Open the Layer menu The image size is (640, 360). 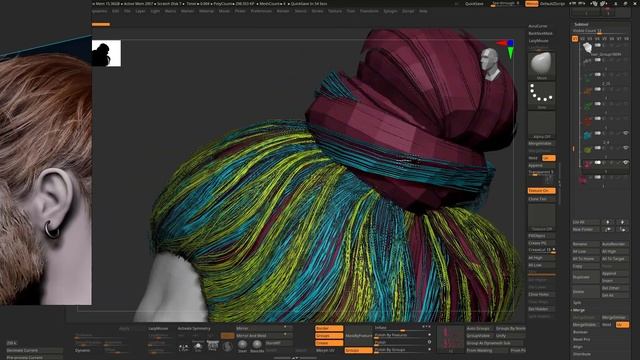140,11
